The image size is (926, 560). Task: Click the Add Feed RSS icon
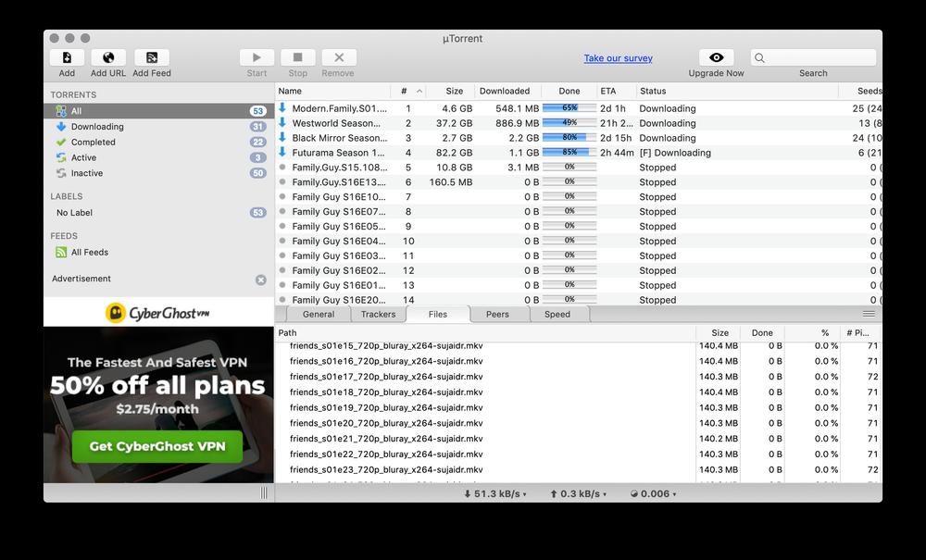click(152, 57)
